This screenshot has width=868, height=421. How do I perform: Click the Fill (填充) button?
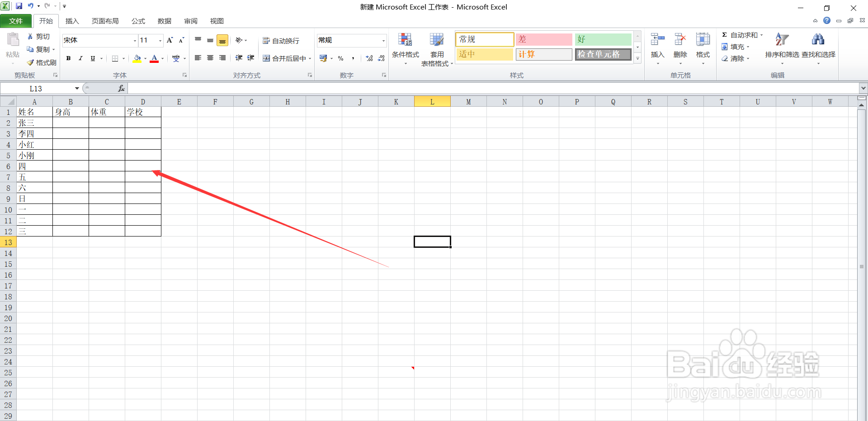point(733,47)
